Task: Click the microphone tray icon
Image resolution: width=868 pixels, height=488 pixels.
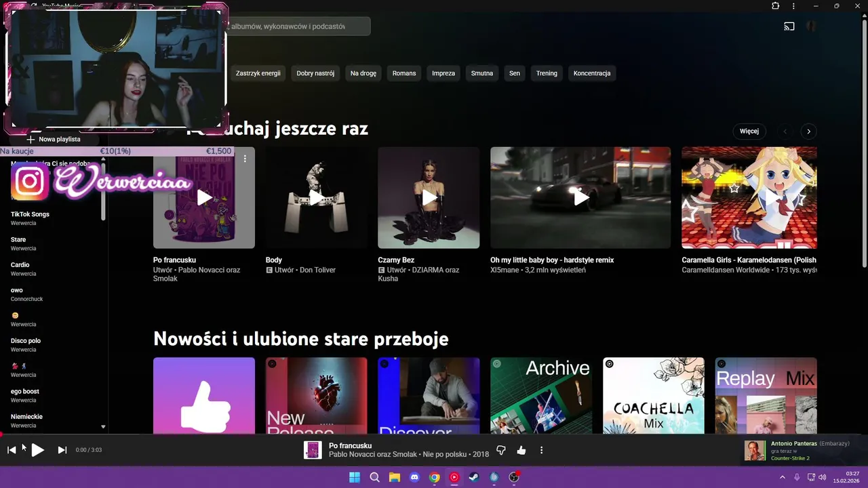Action: click(x=797, y=477)
